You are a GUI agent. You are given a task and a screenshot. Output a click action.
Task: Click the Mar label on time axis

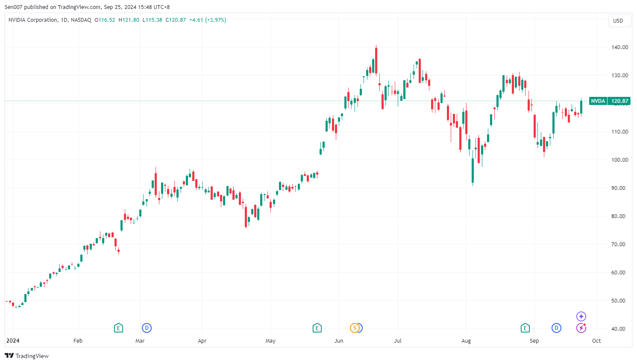(x=140, y=341)
